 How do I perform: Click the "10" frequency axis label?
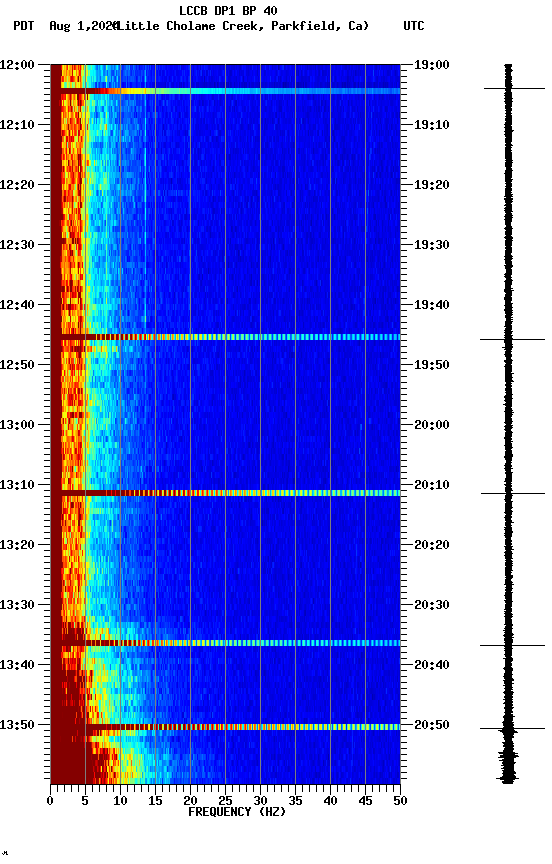coord(120,801)
